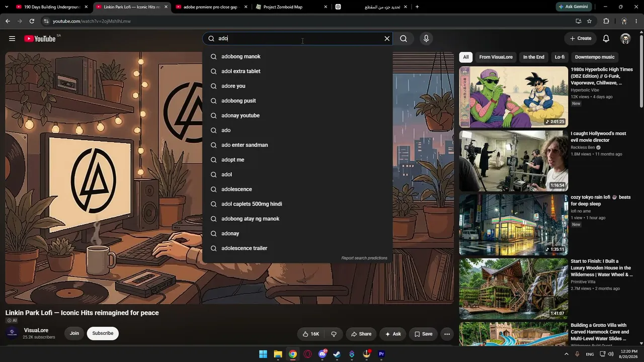Open the account avatar menu
Image resolution: width=644 pixels, height=362 pixels.
click(625, 39)
